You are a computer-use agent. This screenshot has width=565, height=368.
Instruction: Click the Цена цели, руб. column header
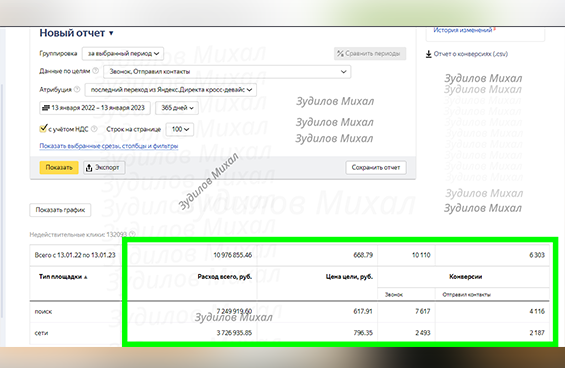click(x=349, y=277)
